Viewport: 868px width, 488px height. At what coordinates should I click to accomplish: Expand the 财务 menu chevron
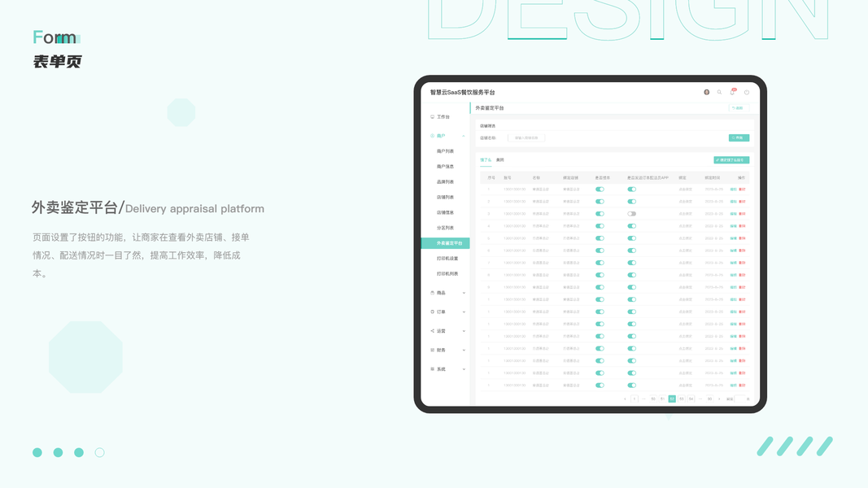point(464,350)
